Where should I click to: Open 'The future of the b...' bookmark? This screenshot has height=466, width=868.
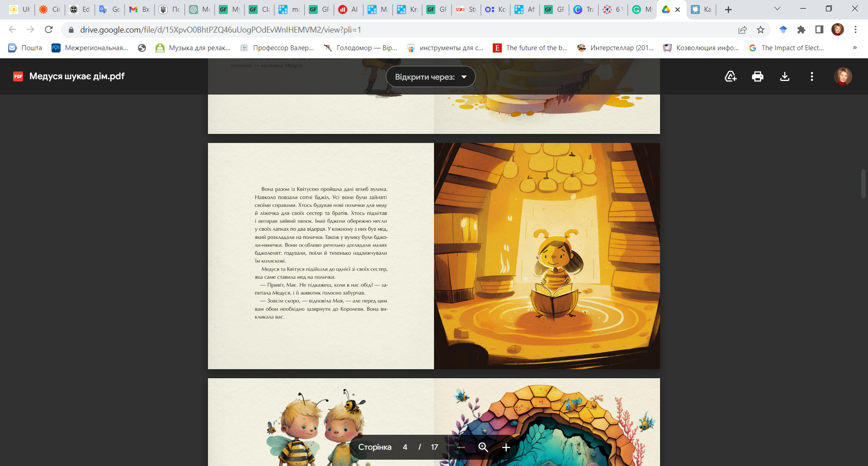[530, 48]
